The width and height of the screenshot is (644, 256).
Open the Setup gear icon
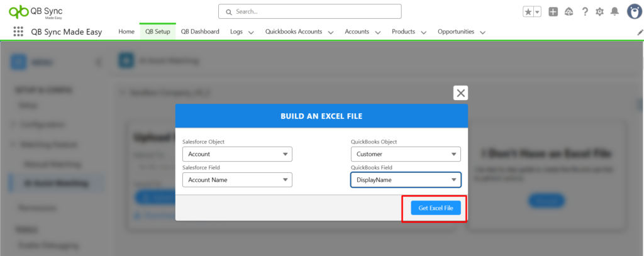(599, 12)
